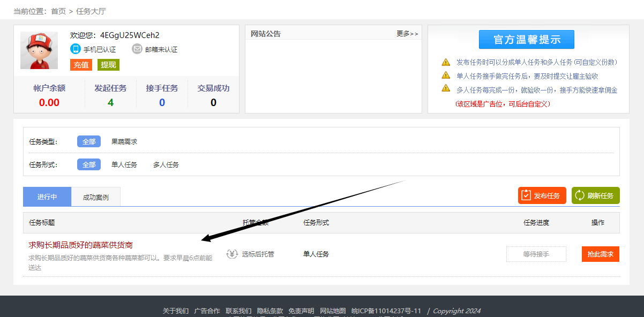This screenshot has height=317, width=644.
Task: Open 联系我们 footer link
Action: pyautogui.click(x=238, y=311)
